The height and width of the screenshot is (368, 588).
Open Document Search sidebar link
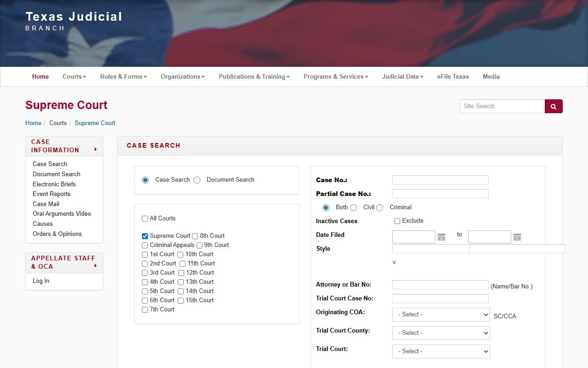(57, 174)
